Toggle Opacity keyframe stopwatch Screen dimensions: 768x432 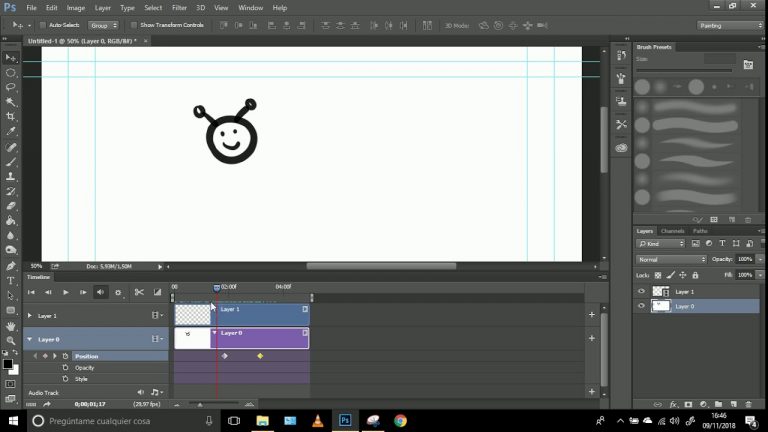(65, 367)
